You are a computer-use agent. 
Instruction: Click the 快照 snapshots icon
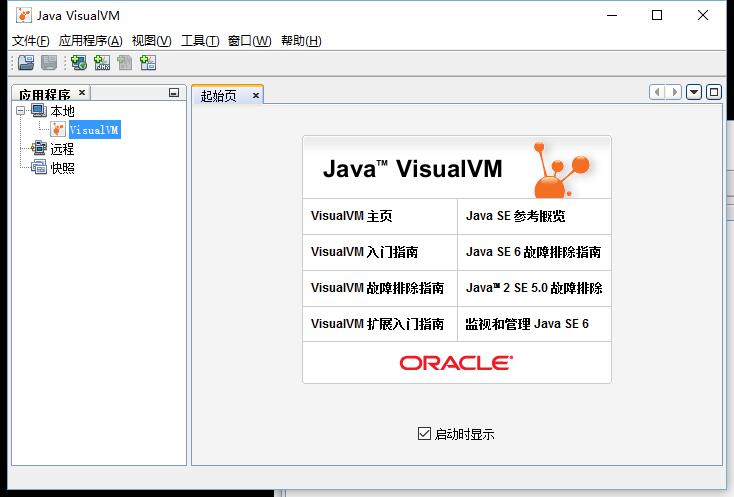click(x=39, y=167)
